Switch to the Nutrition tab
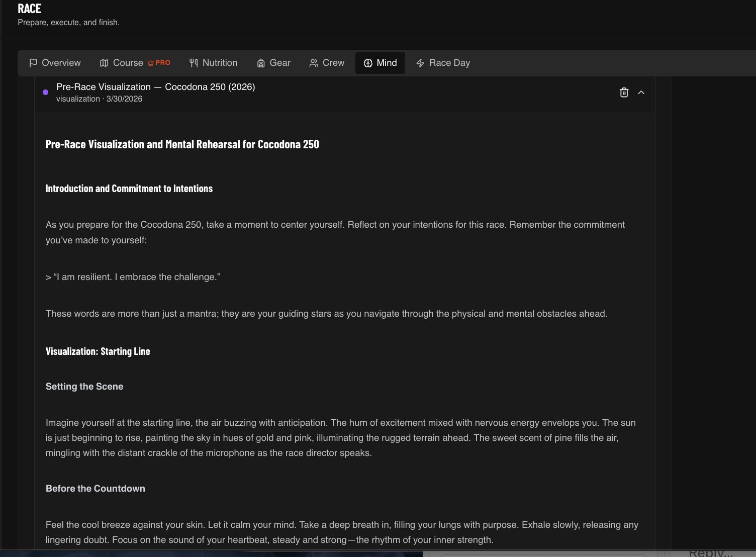The image size is (756, 557). [x=220, y=63]
